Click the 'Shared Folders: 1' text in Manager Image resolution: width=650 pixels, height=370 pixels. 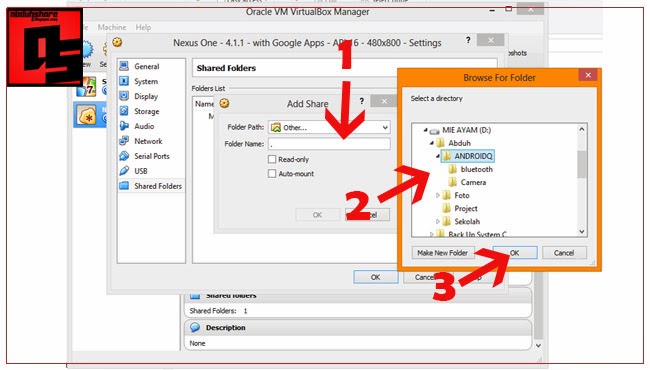[218, 311]
